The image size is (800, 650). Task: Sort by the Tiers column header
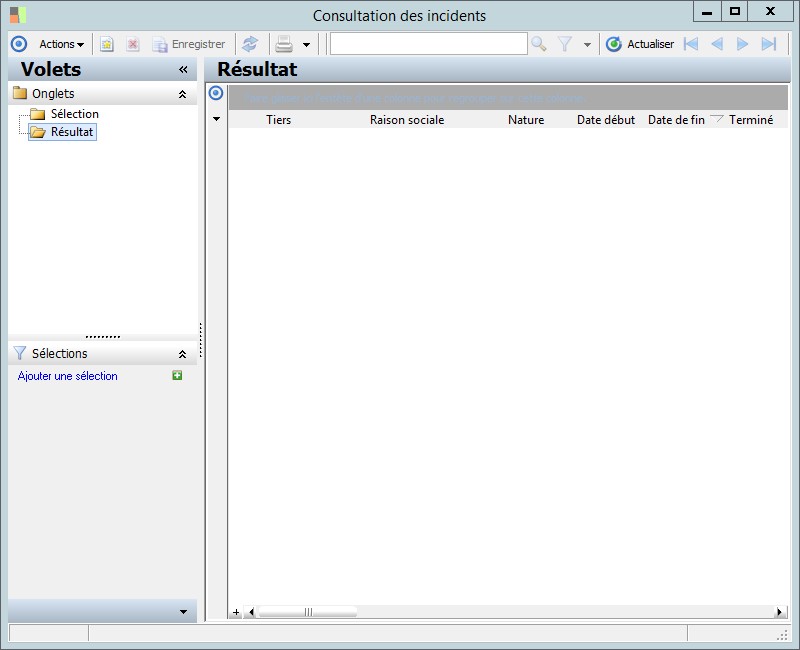pos(279,120)
